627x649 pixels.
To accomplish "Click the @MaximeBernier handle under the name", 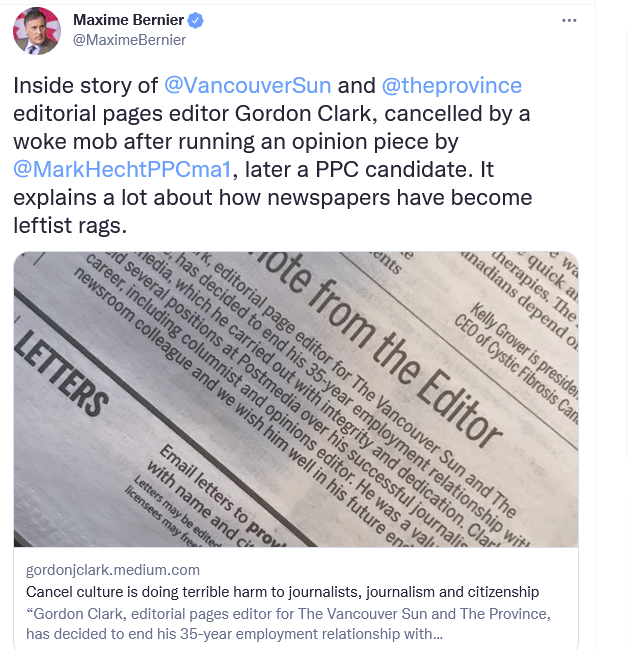I will (x=129, y=40).
